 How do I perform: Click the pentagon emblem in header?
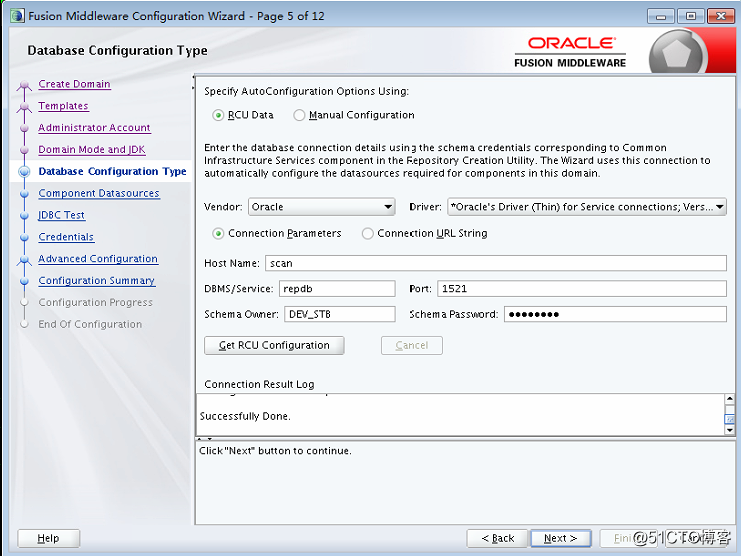point(676,54)
